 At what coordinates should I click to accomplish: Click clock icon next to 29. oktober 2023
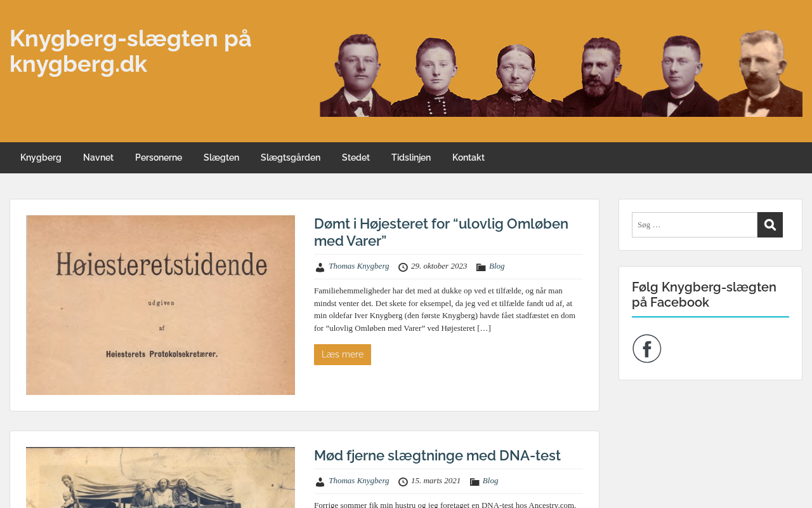[x=403, y=267]
